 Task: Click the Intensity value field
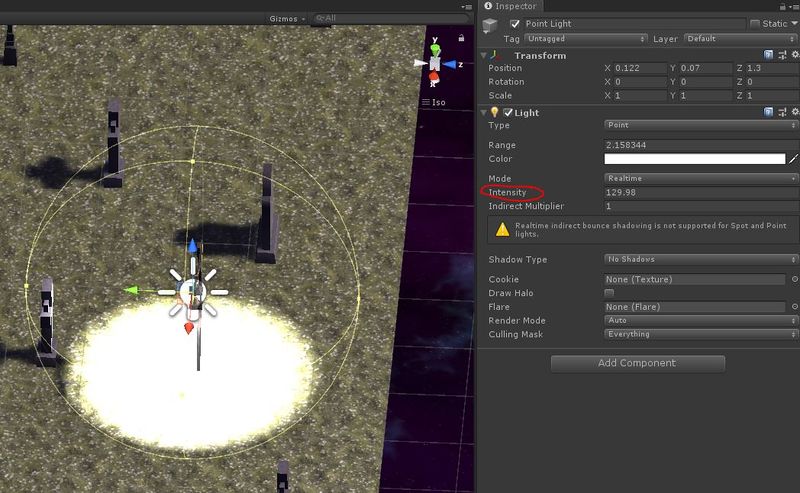(x=701, y=192)
